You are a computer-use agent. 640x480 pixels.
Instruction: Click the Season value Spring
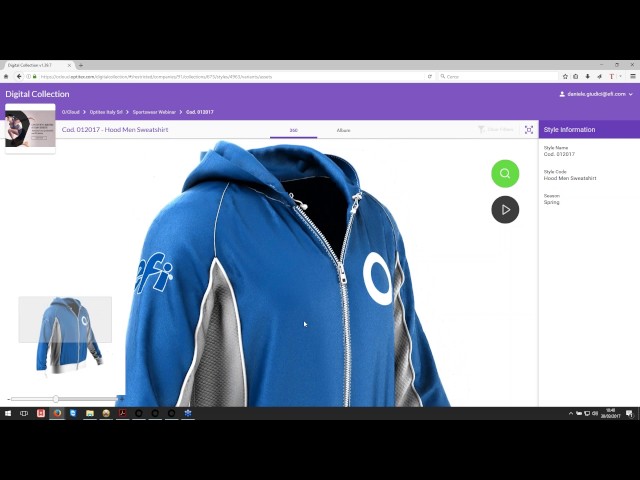point(551,202)
